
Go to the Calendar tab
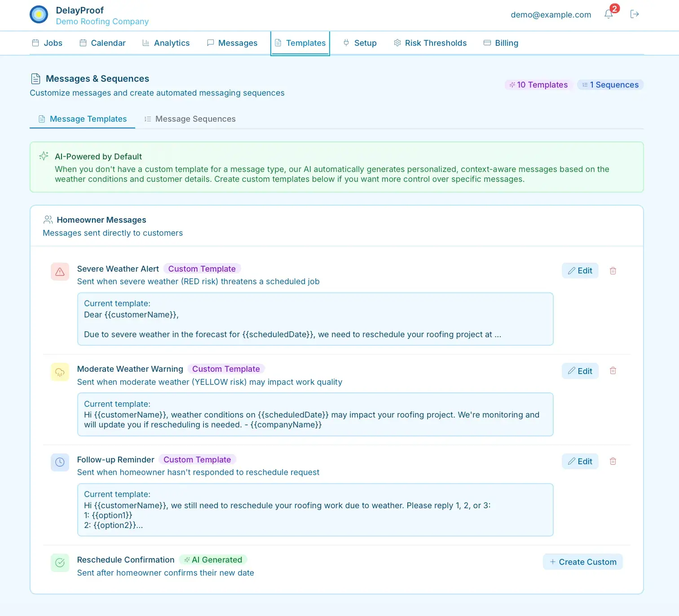(103, 43)
